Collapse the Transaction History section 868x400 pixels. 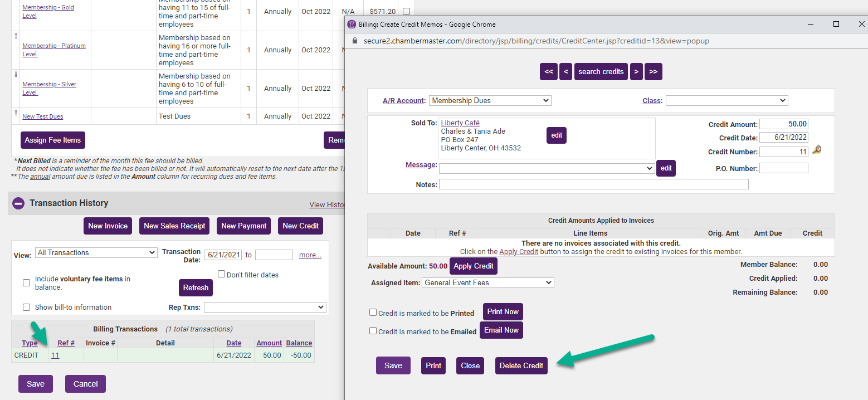click(18, 203)
